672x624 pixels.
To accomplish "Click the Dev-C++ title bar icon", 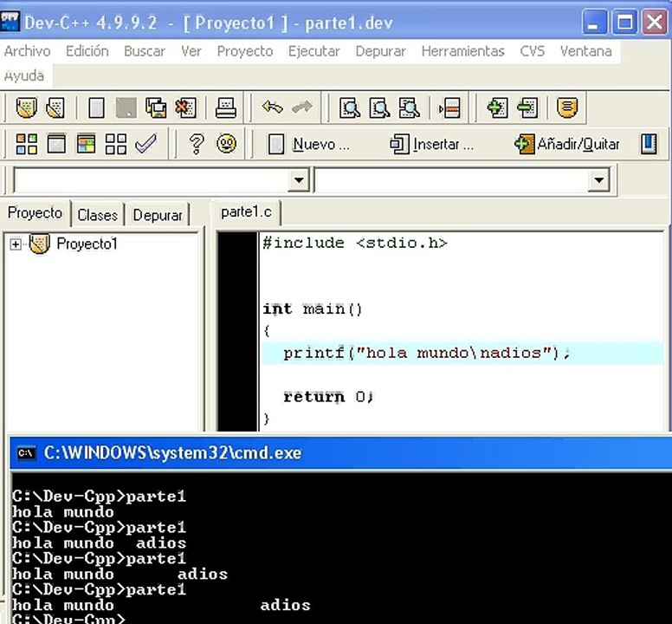I will point(10,23).
